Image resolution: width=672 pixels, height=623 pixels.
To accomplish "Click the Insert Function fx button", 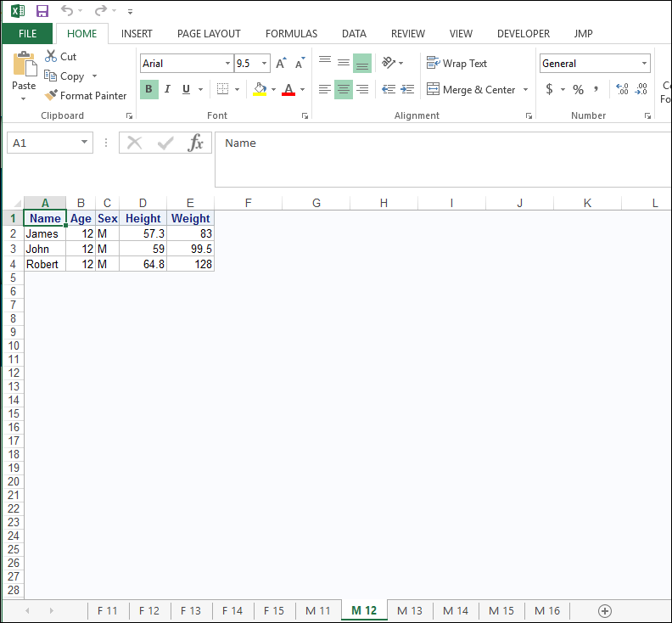I will tap(195, 143).
